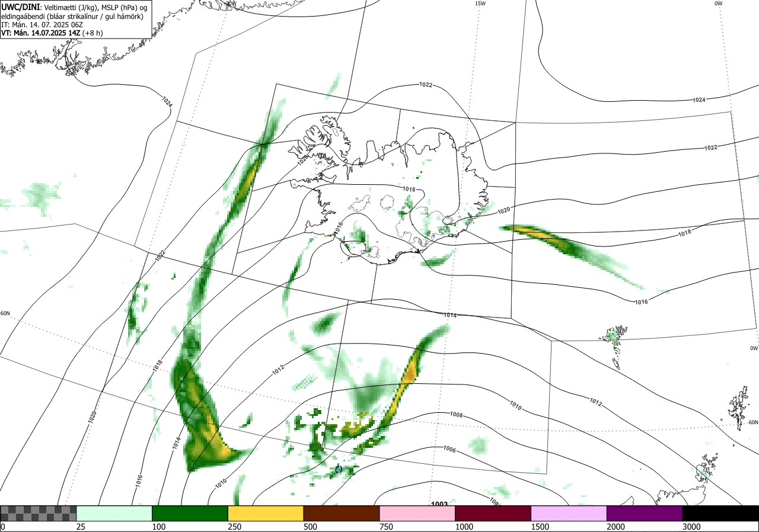Click the legend value '750'
The height and width of the screenshot is (532, 759).
tap(386, 527)
